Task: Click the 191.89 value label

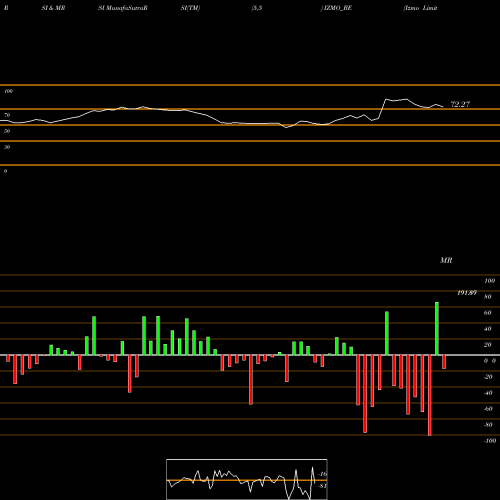Action: [x=467, y=293]
